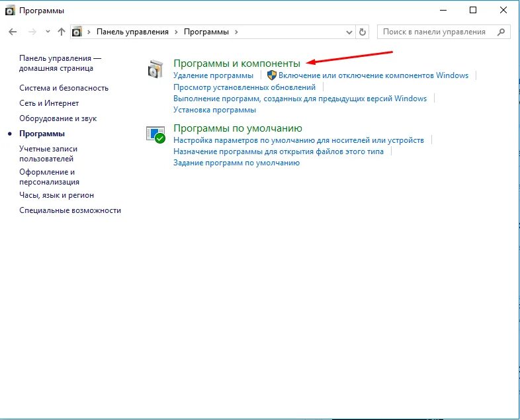Screen dimensions: 520x420
Task: Open Оформление и персонализация category
Action: tap(49, 177)
